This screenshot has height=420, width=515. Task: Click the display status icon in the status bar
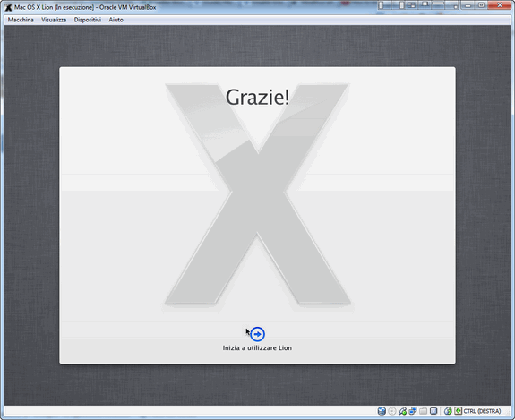(x=433, y=411)
